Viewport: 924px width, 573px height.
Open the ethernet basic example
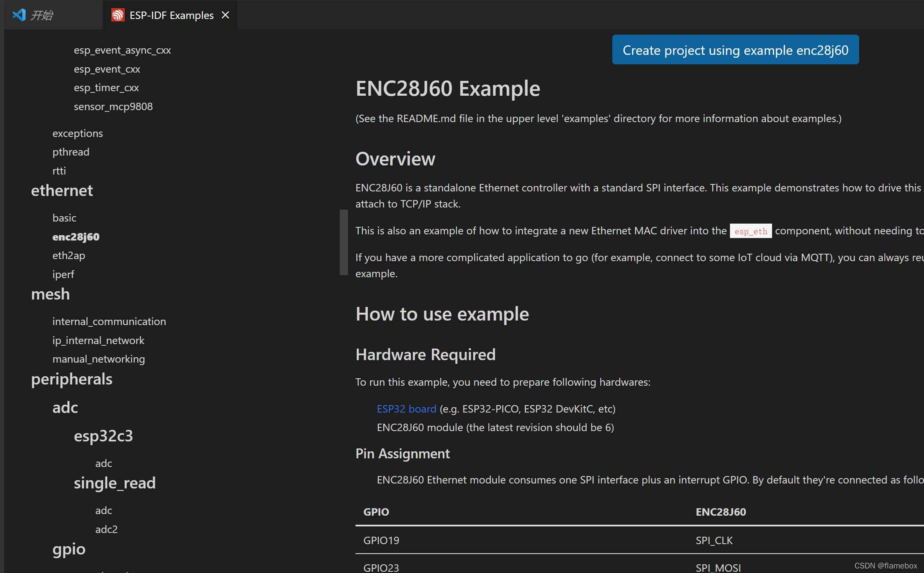[64, 218]
